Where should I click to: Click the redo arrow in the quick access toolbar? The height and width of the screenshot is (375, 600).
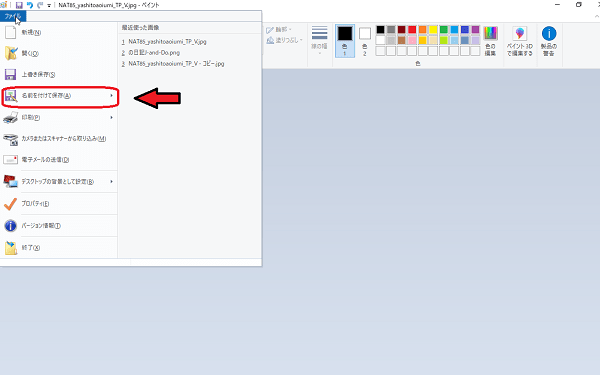point(40,5)
